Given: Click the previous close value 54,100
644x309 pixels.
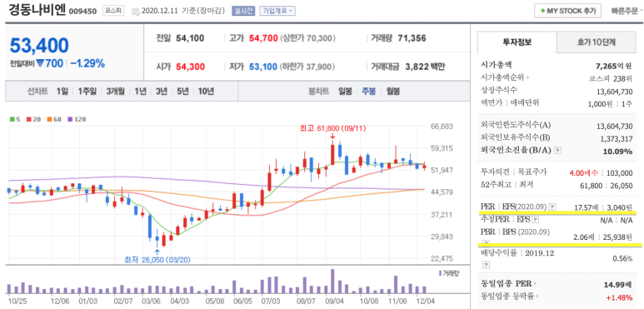Looking at the screenshot, I should (190, 38).
